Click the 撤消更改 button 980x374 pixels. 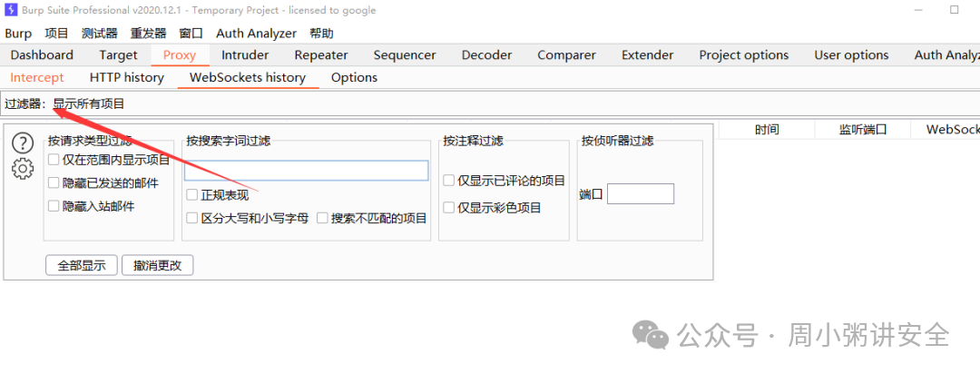pyautogui.click(x=158, y=265)
